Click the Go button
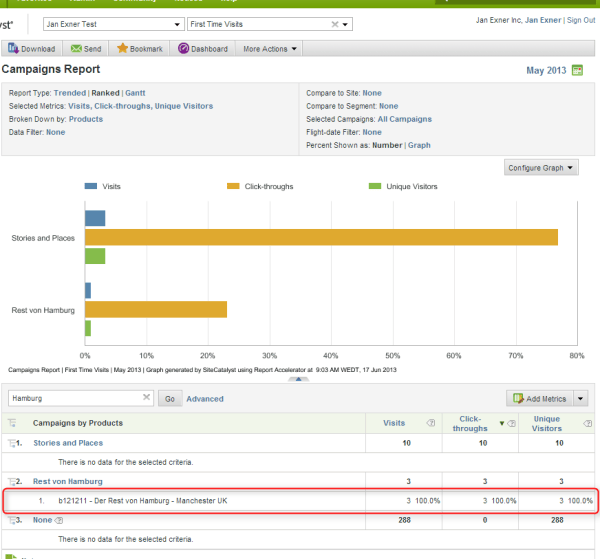Viewport: 600px width, 559px height. click(170, 399)
